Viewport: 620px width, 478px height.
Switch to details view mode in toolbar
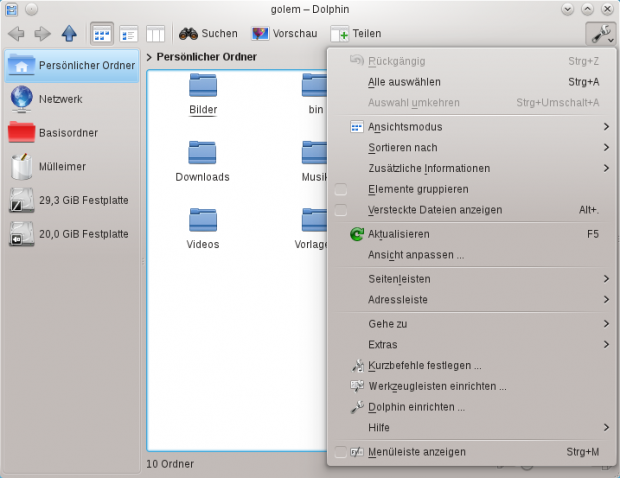click(129, 34)
